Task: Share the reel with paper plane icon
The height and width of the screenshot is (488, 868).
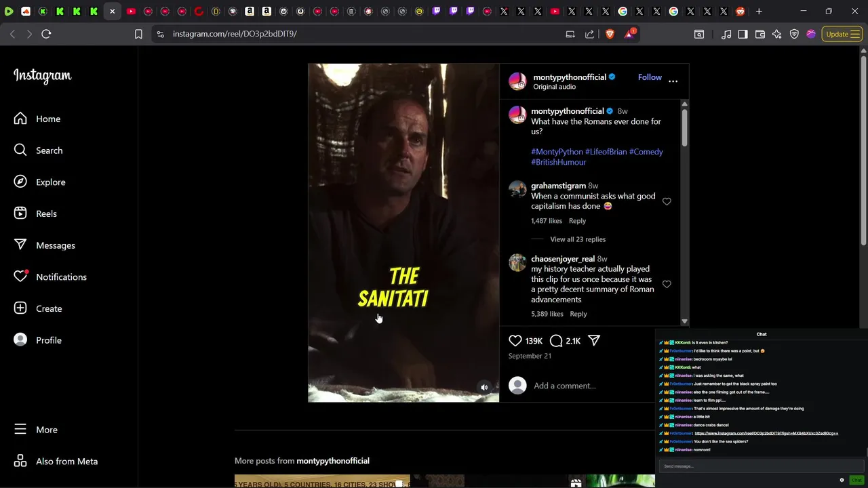Action: [x=594, y=341]
